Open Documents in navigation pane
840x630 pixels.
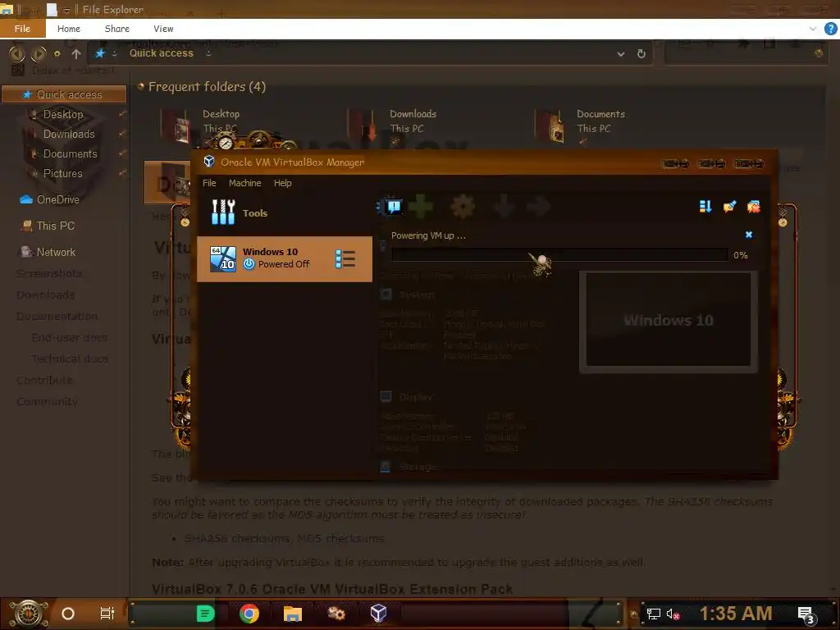71,153
